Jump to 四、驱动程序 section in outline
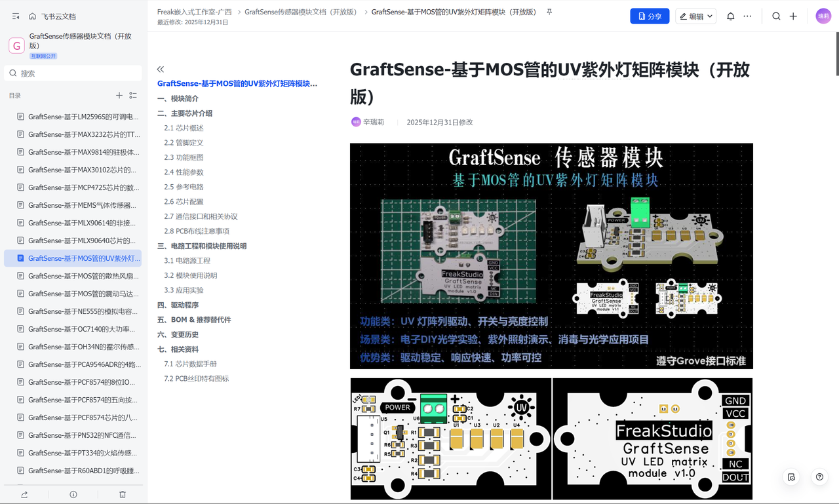This screenshot has height=504, width=839. tap(178, 305)
